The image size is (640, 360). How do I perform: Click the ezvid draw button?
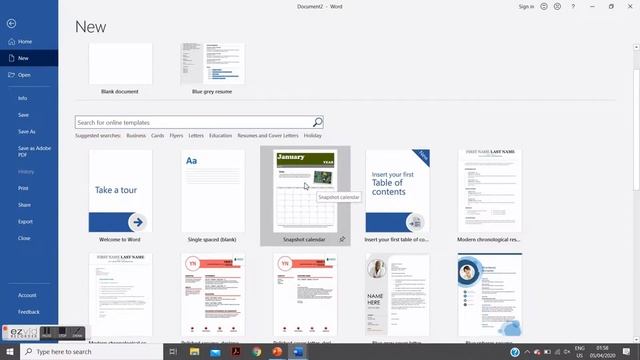[x=77, y=333]
